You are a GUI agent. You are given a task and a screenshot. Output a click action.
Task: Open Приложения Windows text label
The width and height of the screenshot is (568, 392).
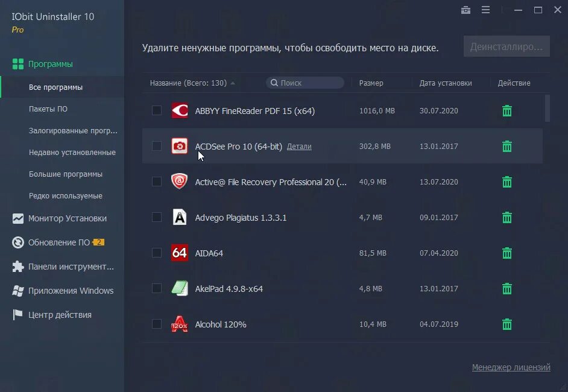pyautogui.click(x=71, y=291)
